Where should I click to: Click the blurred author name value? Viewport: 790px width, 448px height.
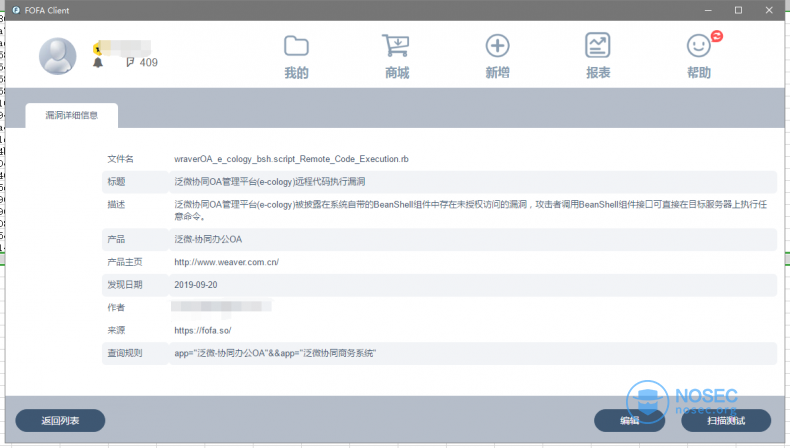[x=221, y=306]
